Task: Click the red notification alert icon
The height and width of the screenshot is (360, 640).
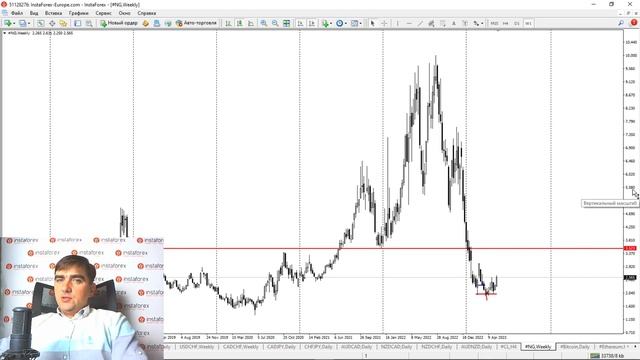Action: tap(633, 23)
